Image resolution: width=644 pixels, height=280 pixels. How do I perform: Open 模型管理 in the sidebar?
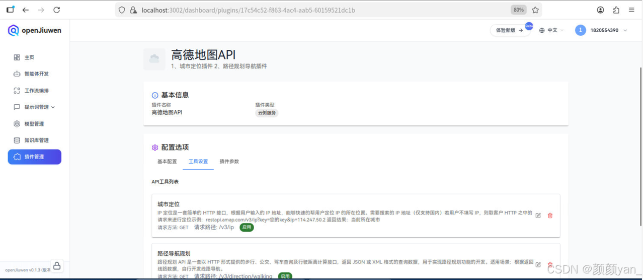pos(34,124)
